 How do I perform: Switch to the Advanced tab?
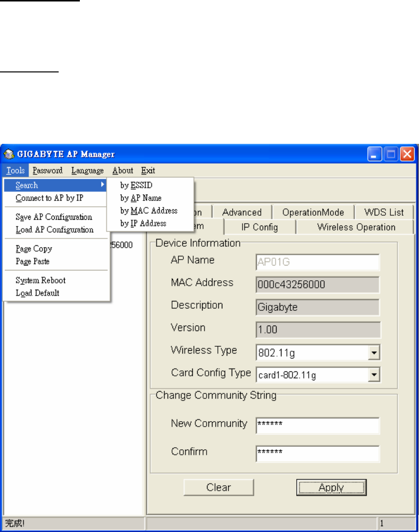tap(242, 212)
